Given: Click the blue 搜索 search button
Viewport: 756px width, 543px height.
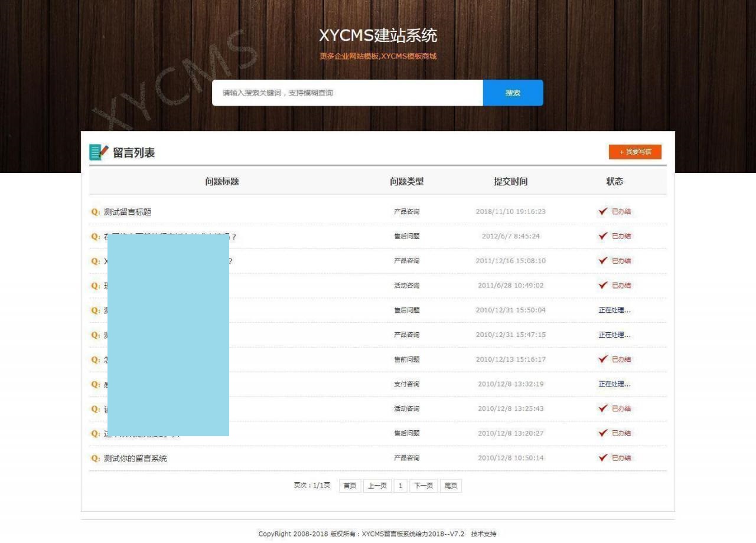Looking at the screenshot, I should tap(513, 93).
